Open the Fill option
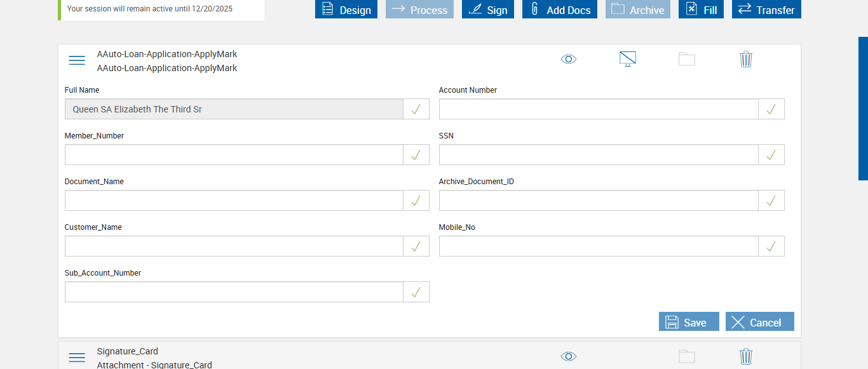The image size is (868, 369). pos(701,10)
